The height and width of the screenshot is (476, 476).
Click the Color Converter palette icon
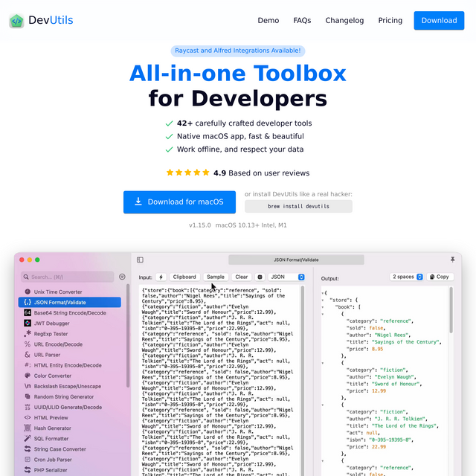(x=28, y=376)
